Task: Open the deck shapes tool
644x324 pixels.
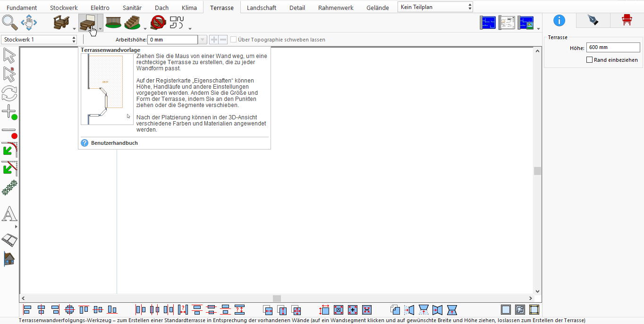Action: (177, 22)
